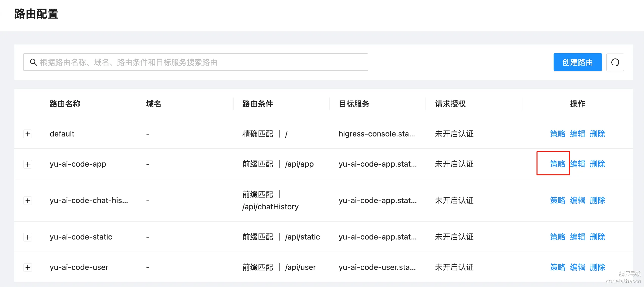
Task: Click the 目标服务 column header
Action: pos(354,104)
